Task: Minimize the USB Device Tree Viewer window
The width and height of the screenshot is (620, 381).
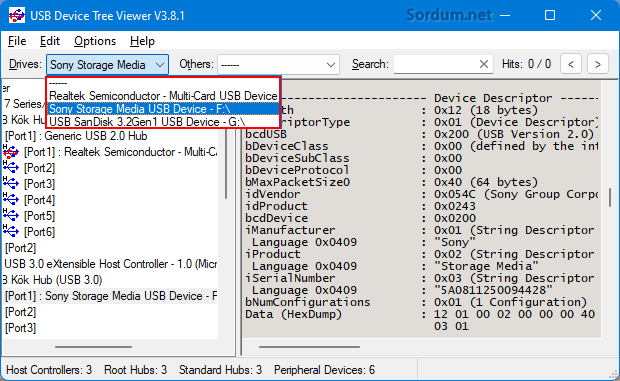Action: [x=505, y=15]
